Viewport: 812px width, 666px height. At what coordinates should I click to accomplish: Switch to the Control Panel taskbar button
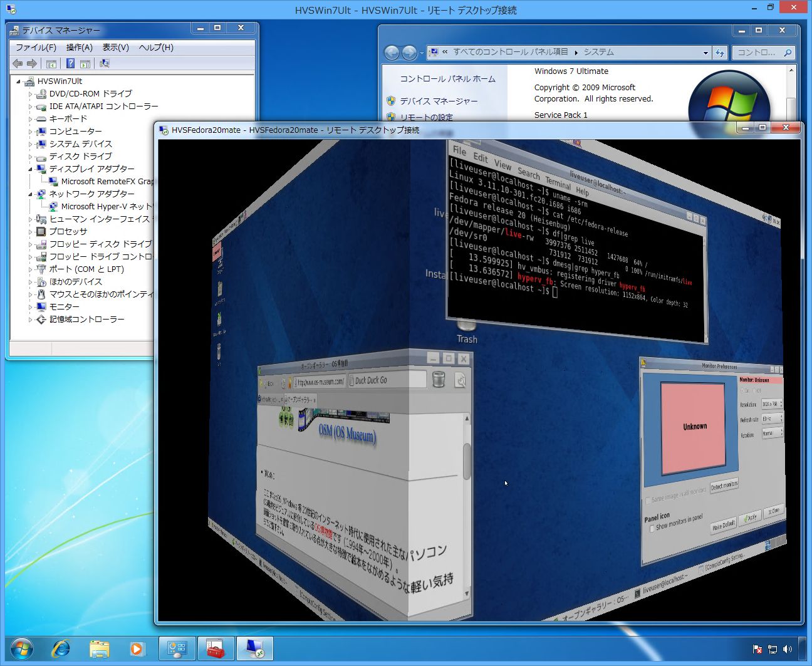coord(177,648)
